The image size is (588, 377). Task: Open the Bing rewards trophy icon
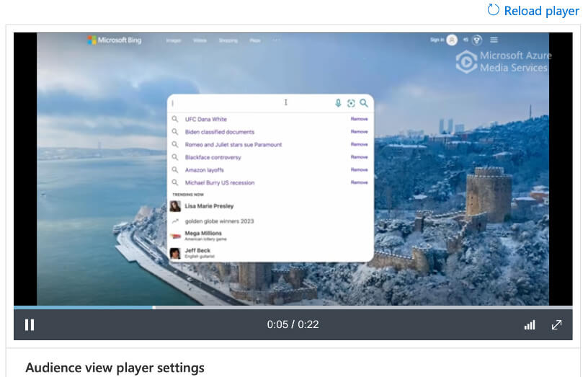477,40
